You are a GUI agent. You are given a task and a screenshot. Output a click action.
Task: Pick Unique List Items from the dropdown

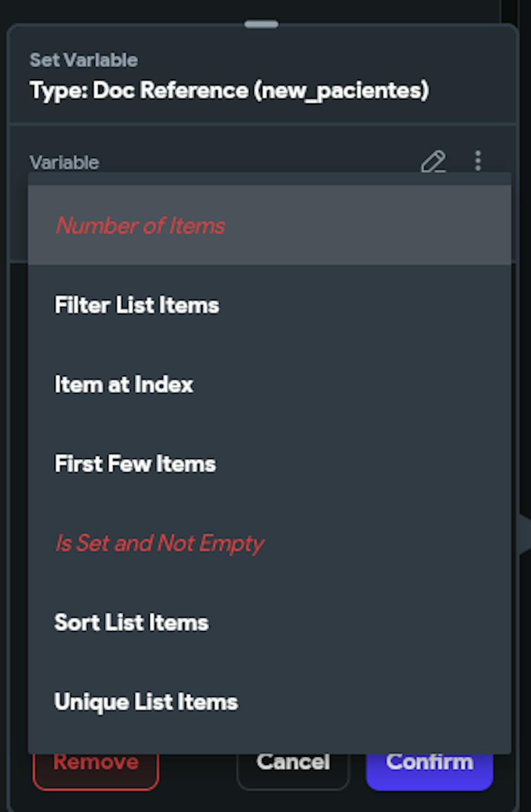click(x=146, y=702)
